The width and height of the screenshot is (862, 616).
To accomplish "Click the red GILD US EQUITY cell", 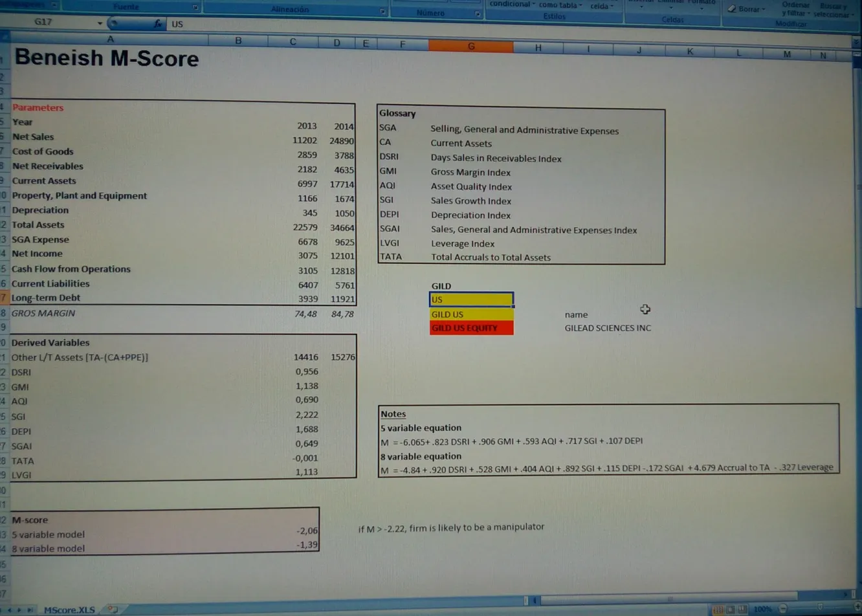I will [471, 328].
